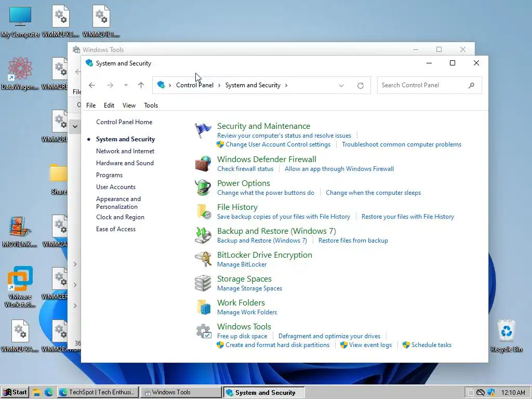Open the Recycle Bin desktop icon
The image size is (532, 399).
point(506,336)
